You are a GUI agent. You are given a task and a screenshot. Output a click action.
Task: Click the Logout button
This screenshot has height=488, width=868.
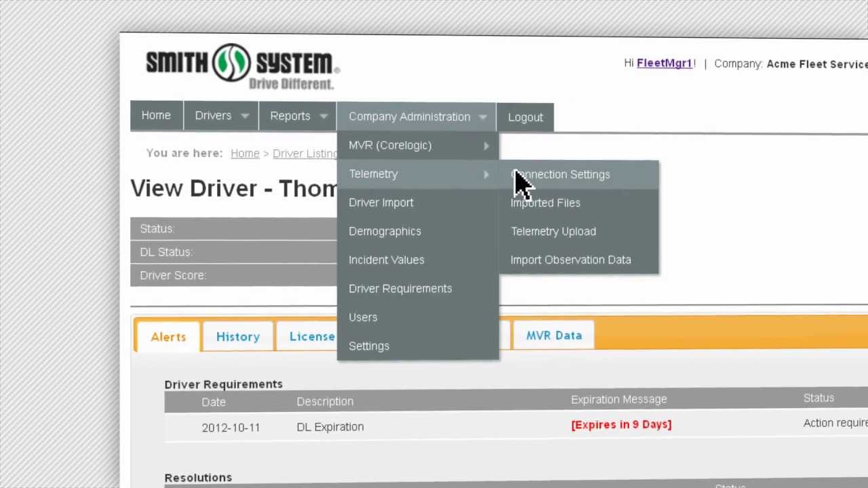pos(526,117)
